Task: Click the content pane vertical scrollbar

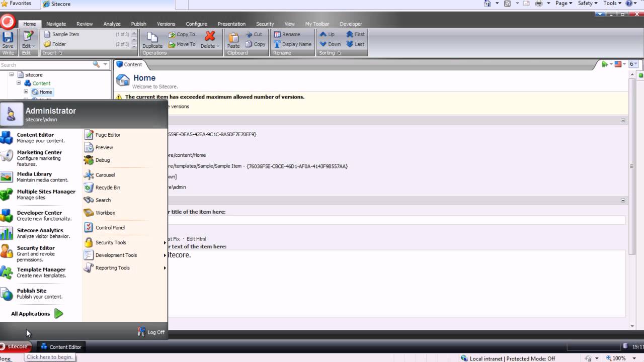Action: click(632, 166)
